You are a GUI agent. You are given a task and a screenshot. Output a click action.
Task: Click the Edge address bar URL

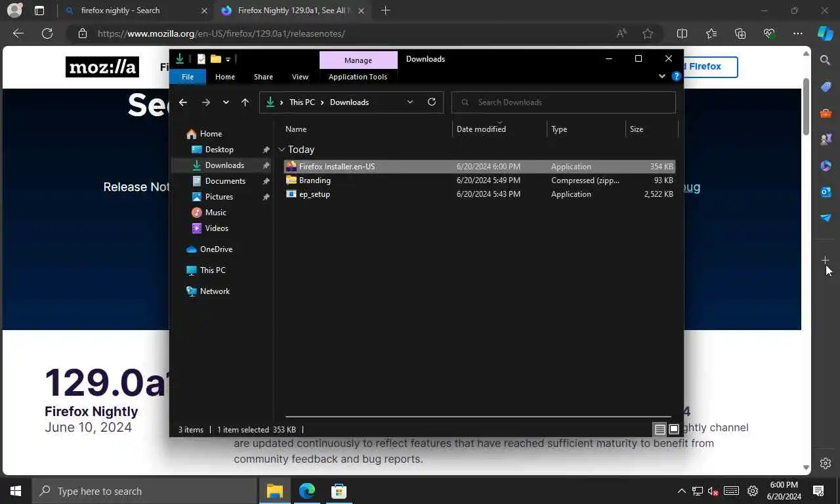221,33
